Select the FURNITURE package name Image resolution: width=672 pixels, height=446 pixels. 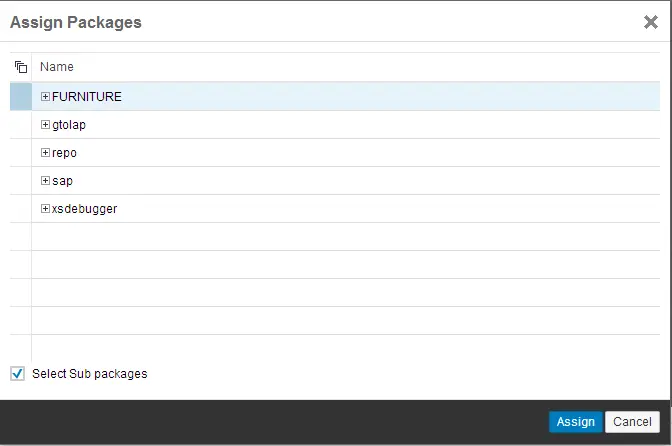click(x=86, y=97)
